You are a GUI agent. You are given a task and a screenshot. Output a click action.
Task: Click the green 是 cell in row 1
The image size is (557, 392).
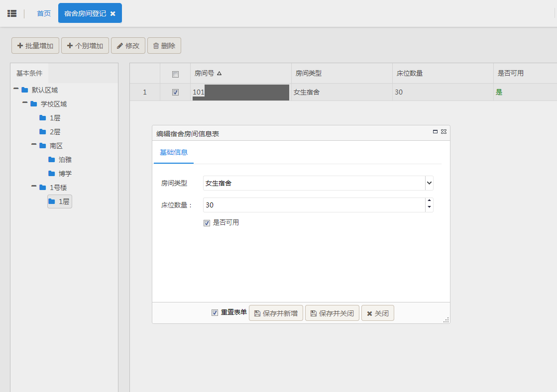[x=525, y=93]
